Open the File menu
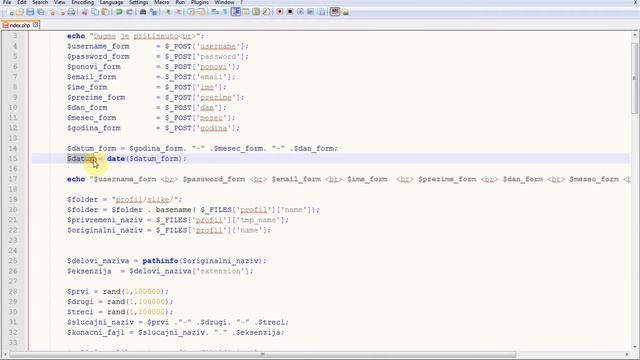640x360 pixels. [7, 2]
